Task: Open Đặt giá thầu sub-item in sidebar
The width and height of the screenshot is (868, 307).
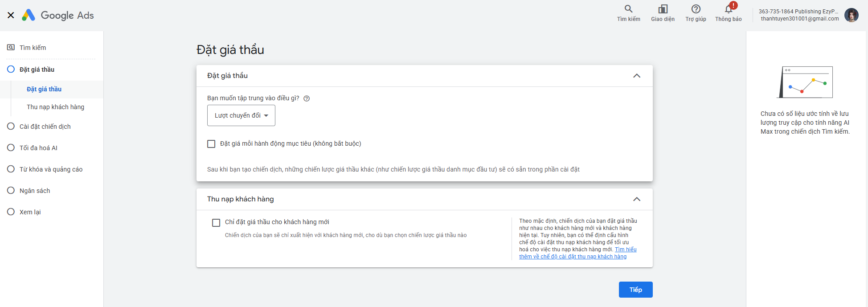Action: coord(44,89)
